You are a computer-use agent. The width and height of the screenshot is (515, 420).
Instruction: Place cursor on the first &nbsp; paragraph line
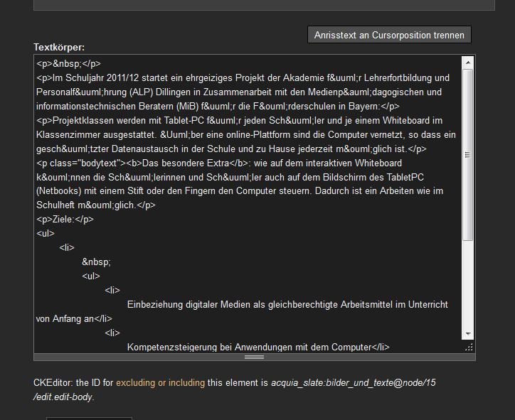[69, 64]
